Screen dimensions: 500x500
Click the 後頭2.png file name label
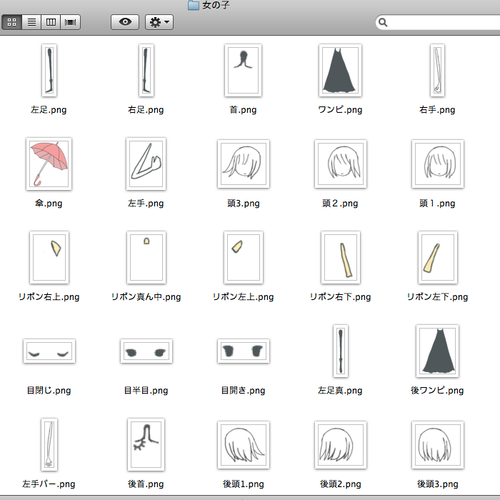(340, 484)
